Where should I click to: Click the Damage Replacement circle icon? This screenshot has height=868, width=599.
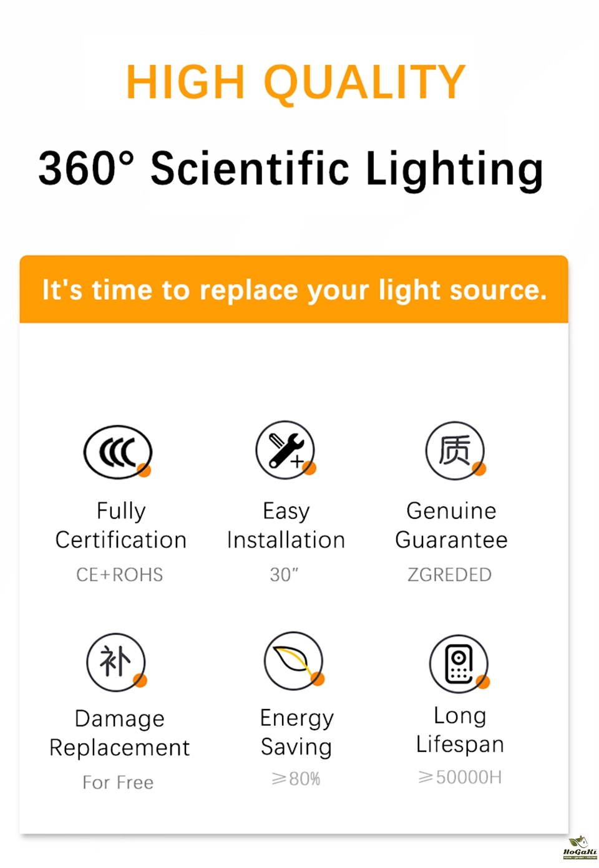(x=116, y=662)
